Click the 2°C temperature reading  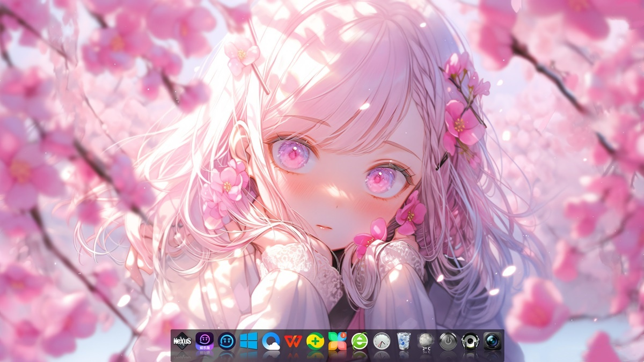tap(426, 349)
